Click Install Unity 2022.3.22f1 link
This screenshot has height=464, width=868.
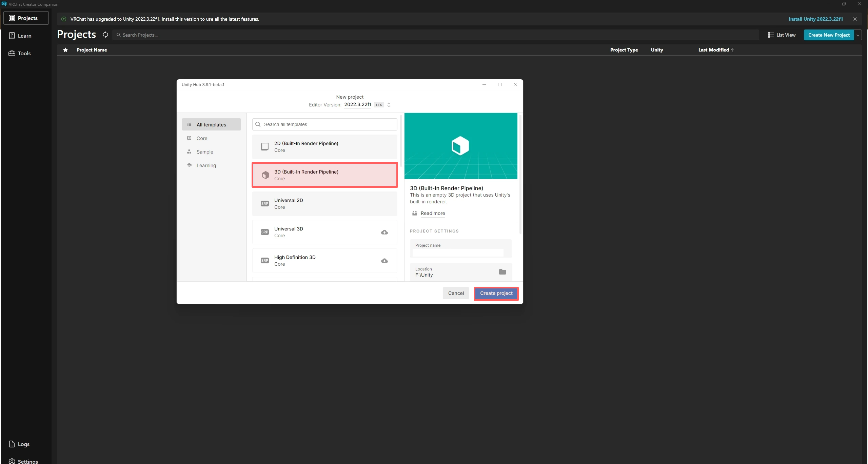click(x=815, y=19)
